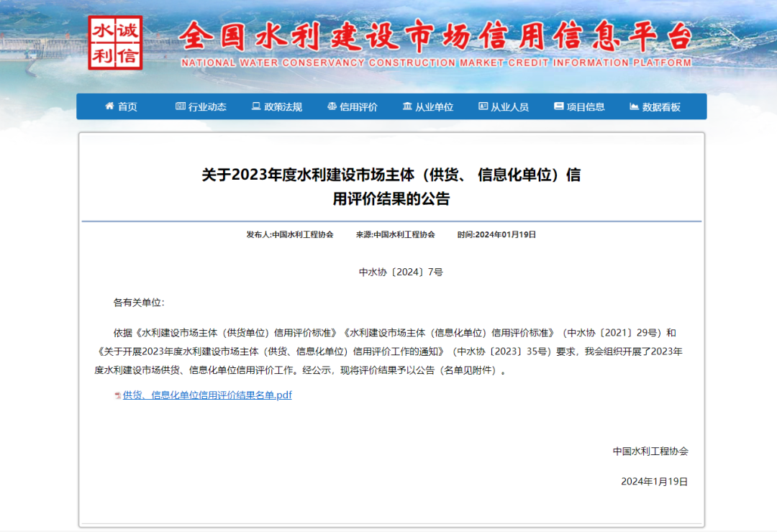Image resolution: width=777 pixels, height=532 pixels.
Task: Click the source text 来源:中国水利工程协会
Action: pyautogui.click(x=396, y=234)
